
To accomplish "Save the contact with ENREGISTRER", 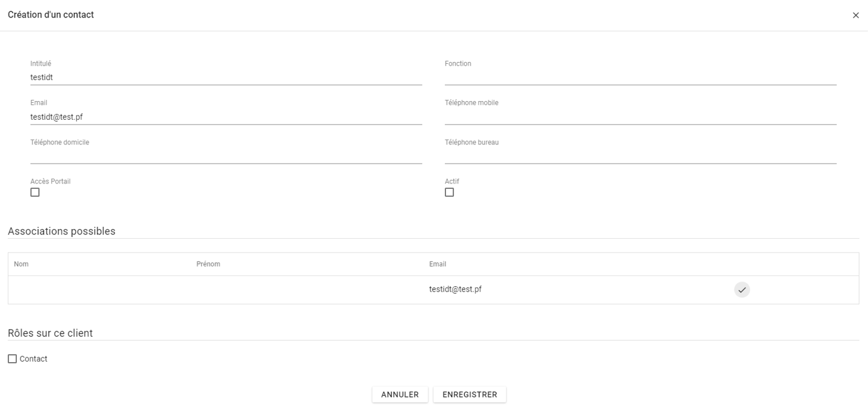I will tap(469, 395).
